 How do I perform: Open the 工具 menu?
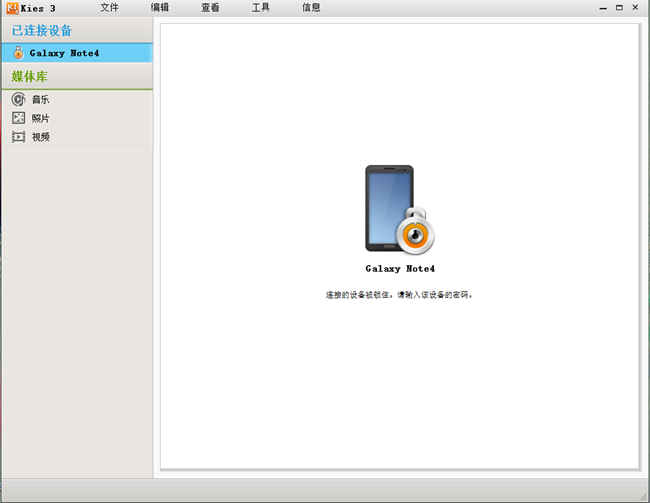point(261,8)
